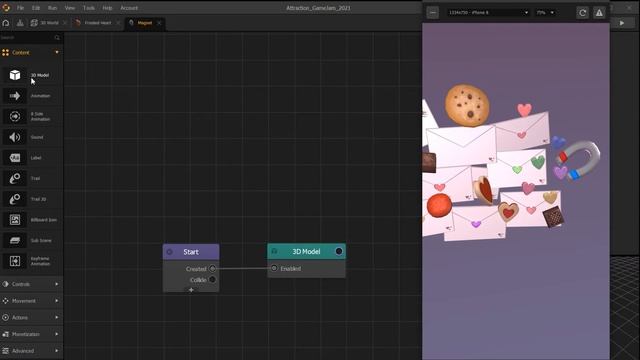Click the 'Attraction_GameJam_2021' window title
The height and width of the screenshot is (360, 640).
point(318,8)
